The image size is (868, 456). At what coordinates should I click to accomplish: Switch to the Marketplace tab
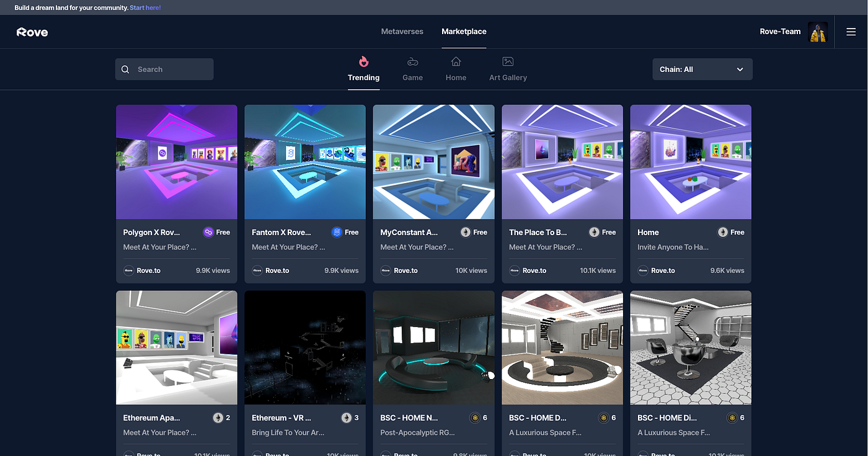464,32
